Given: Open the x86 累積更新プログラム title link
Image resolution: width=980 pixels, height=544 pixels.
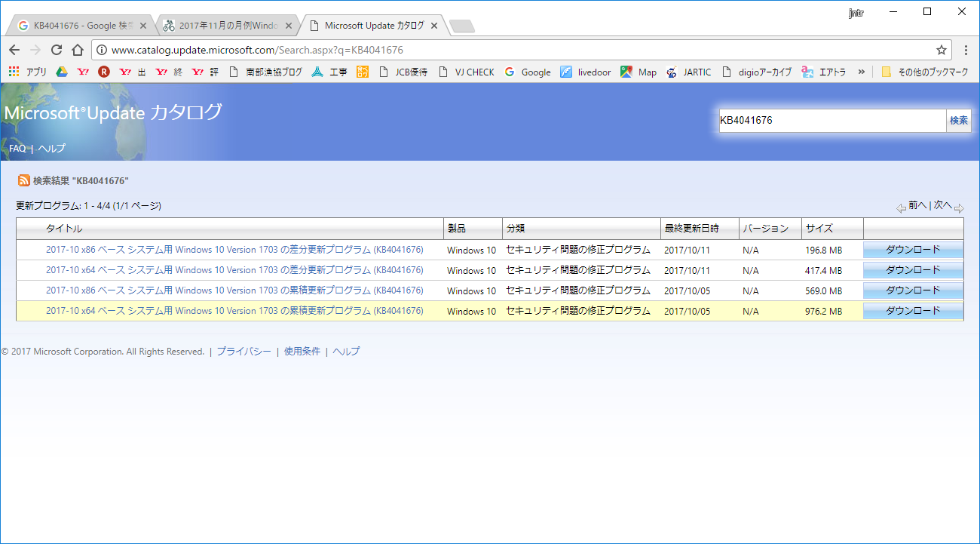Looking at the screenshot, I should [x=234, y=290].
